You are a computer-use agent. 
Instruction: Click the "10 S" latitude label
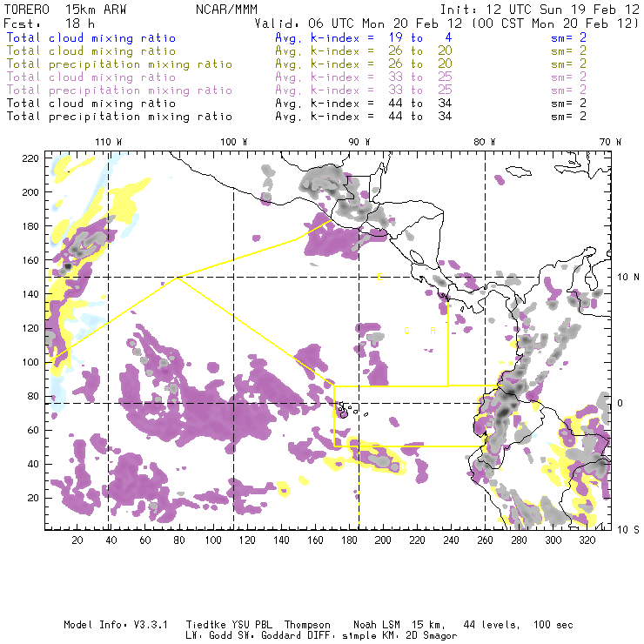click(628, 530)
